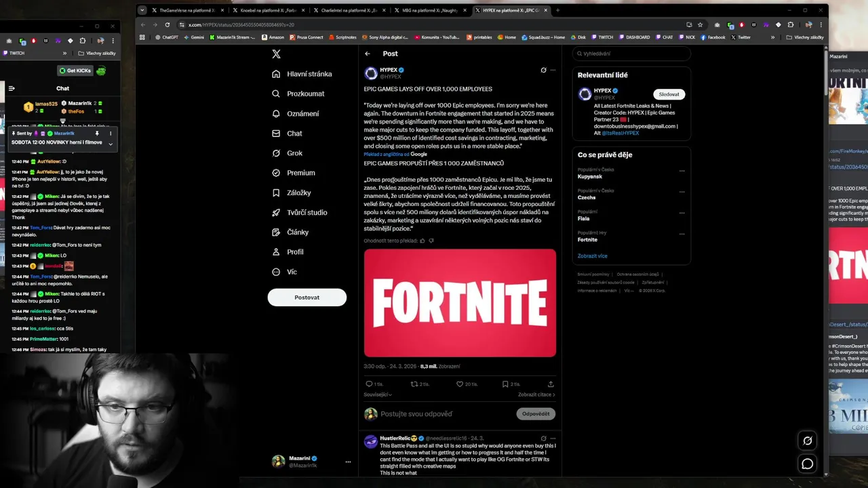
Task: Open the Amazon bookmark
Action: pos(273,37)
